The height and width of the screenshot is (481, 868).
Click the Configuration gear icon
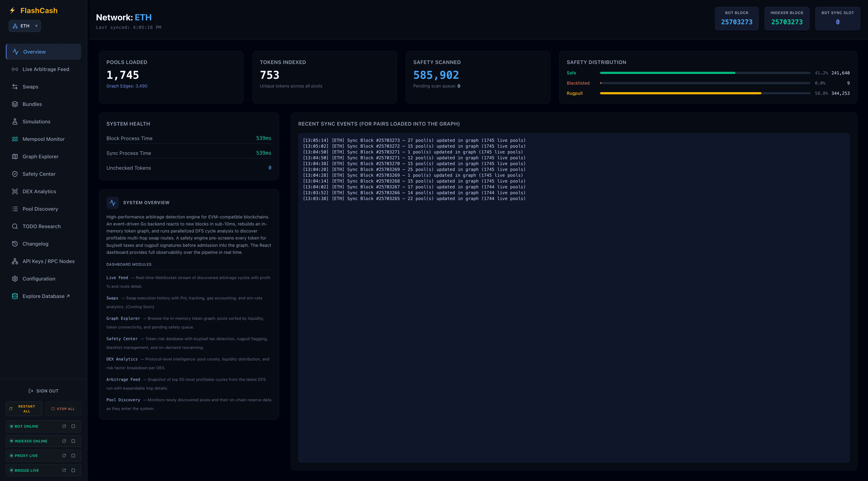pyautogui.click(x=15, y=279)
